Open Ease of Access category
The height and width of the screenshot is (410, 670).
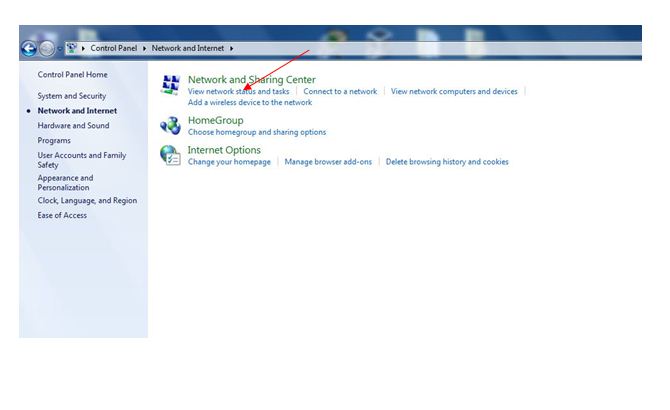(62, 215)
